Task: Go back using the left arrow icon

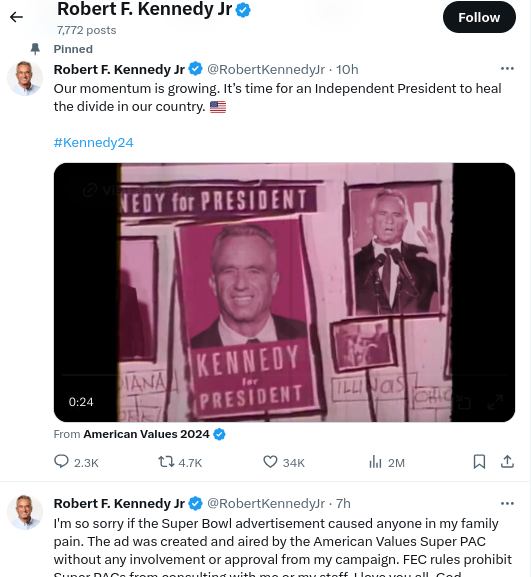Action: pos(16,17)
